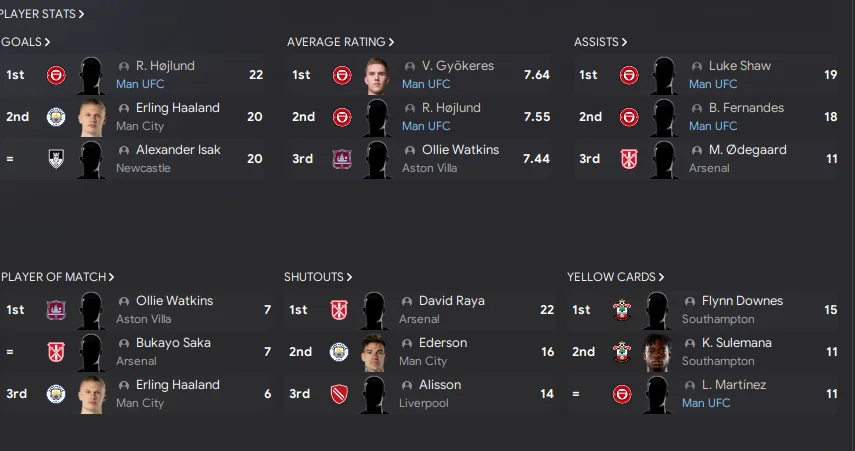Expand the Yellow Cards list

coord(615,277)
